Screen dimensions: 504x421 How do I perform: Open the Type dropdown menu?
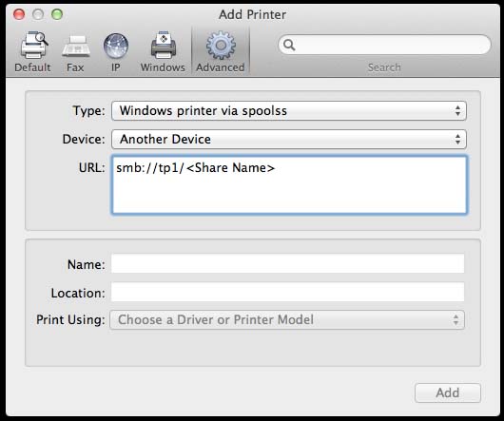pos(289,111)
